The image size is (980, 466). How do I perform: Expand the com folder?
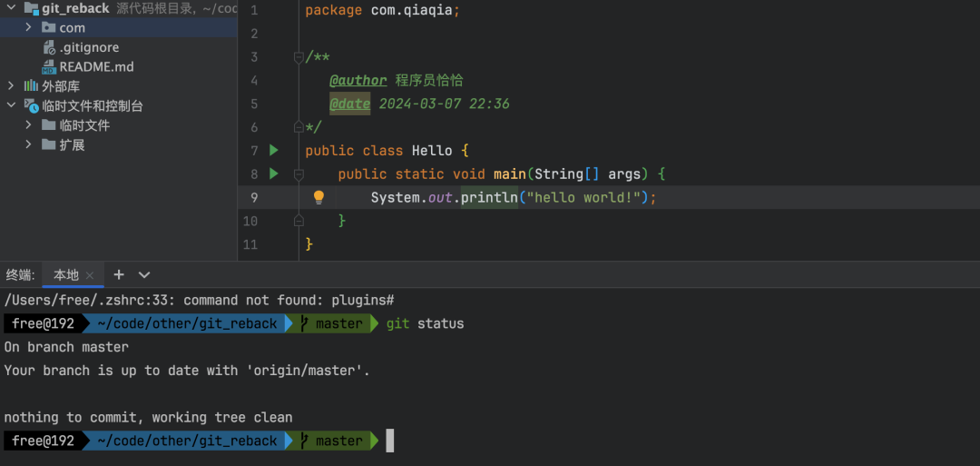point(29,28)
